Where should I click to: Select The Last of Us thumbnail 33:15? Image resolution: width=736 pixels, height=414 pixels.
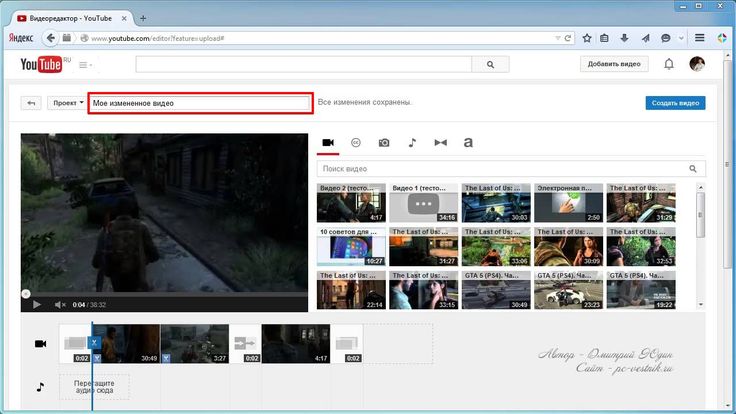423,290
